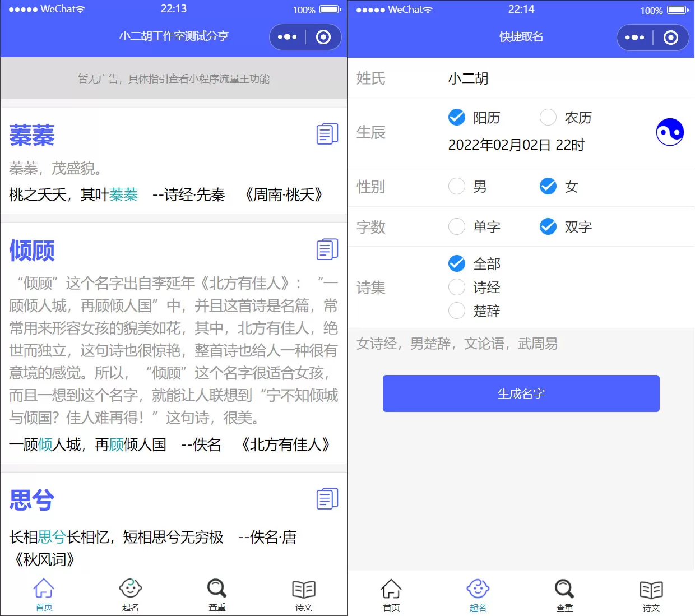Open the birth date picker 2022年02月02日
The image size is (695, 616).
(x=516, y=145)
